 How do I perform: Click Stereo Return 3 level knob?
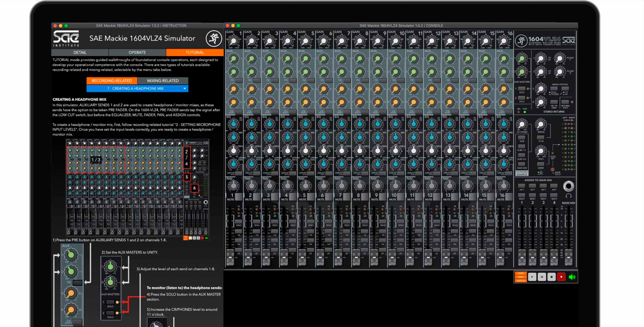541,89
